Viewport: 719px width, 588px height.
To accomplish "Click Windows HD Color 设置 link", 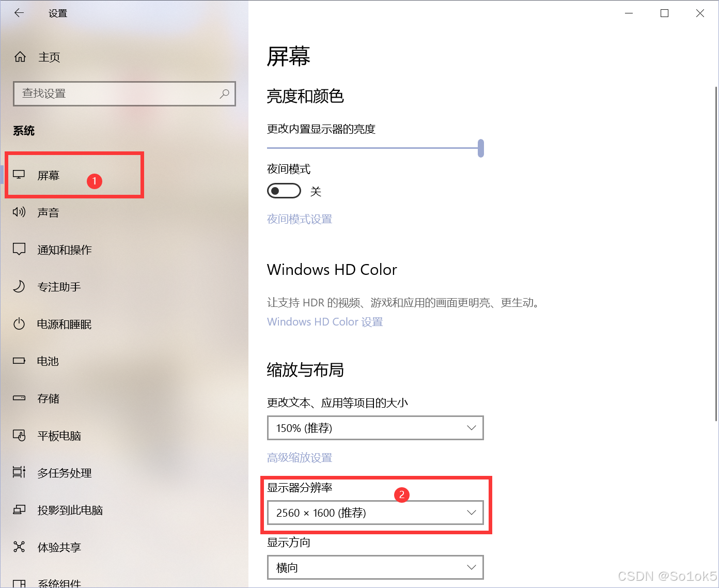I will [x=325, y=322].
